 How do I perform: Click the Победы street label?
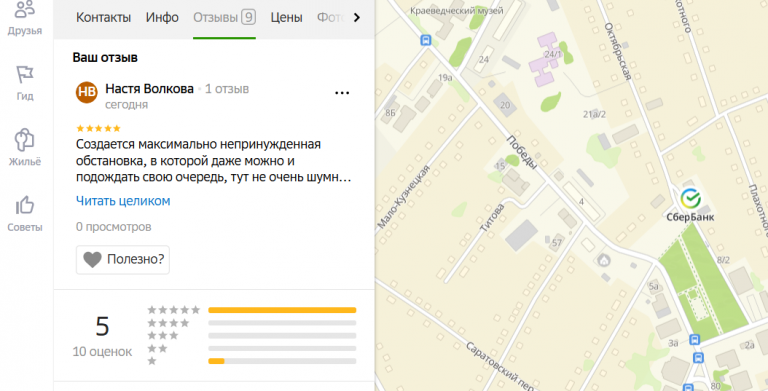(522, 152)
